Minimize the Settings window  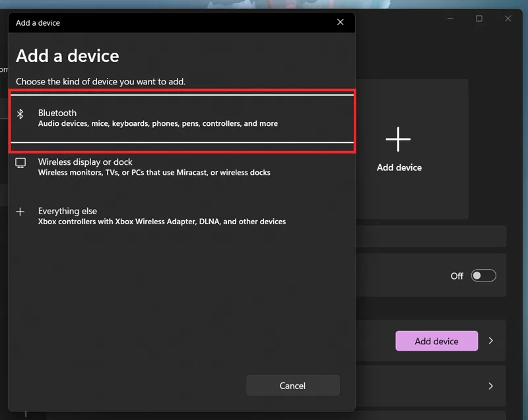click(450, 18)
